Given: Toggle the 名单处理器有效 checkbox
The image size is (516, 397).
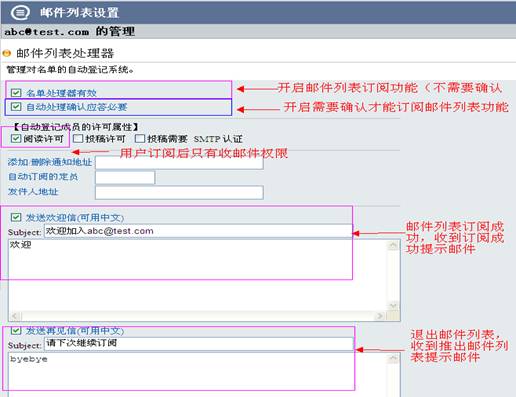Looking at the screenshot, I should pyautogui.click(x=16, y=93).
